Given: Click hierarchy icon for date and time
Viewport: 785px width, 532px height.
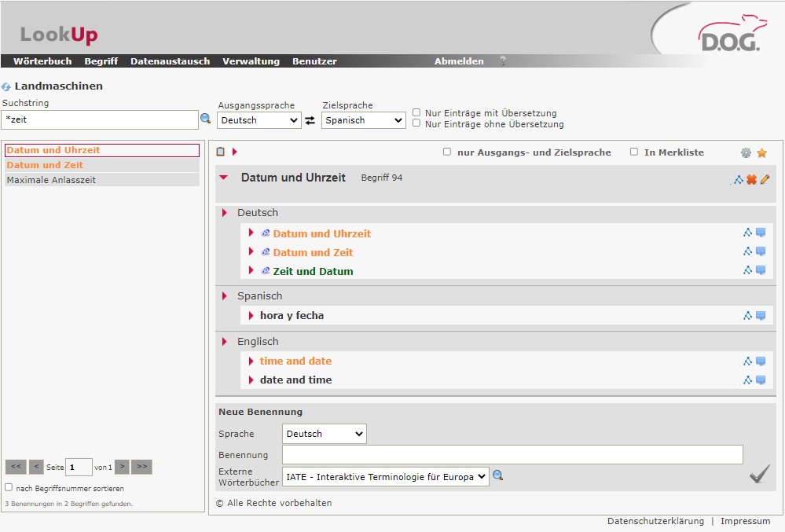Looking at the screenshot, I should 748,380.
